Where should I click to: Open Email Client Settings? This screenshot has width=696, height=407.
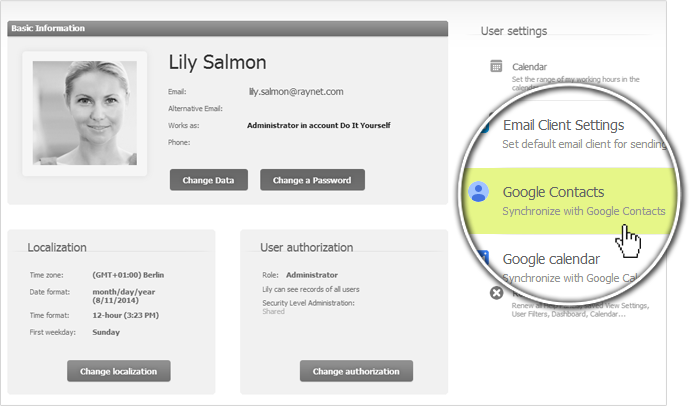point(563,125)
